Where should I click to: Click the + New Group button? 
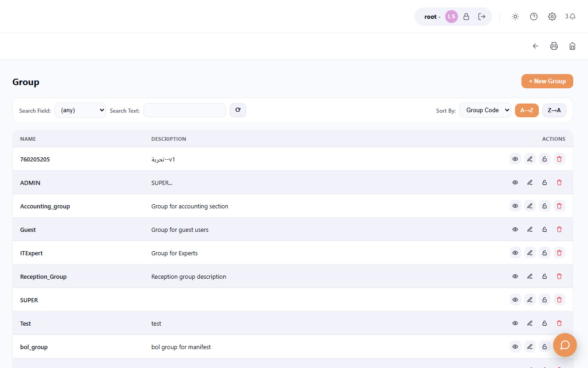pos(547,81)
